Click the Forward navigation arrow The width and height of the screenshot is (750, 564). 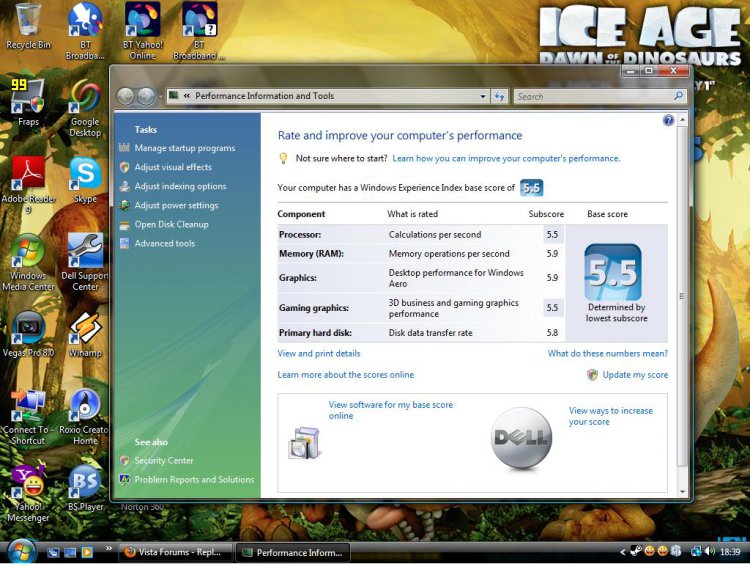pos(146,96)
